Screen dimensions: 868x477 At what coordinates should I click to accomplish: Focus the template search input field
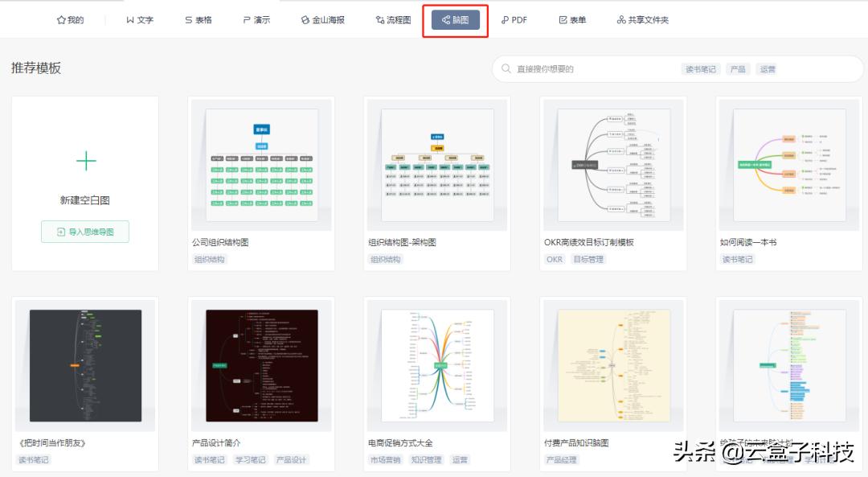pos(595,69)
